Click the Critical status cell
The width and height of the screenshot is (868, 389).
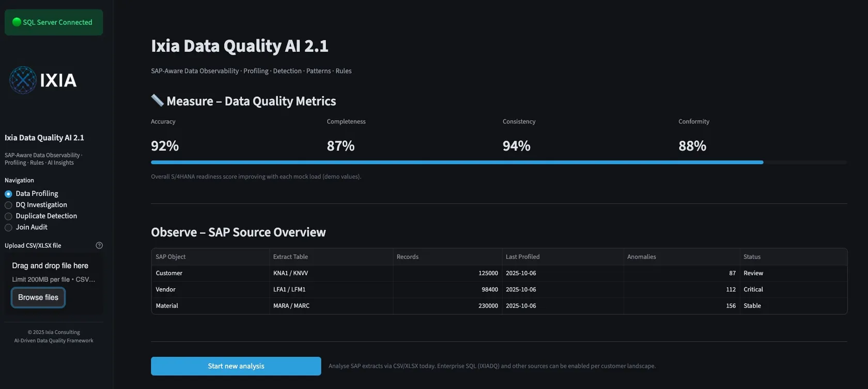click(x=793, y=290)
